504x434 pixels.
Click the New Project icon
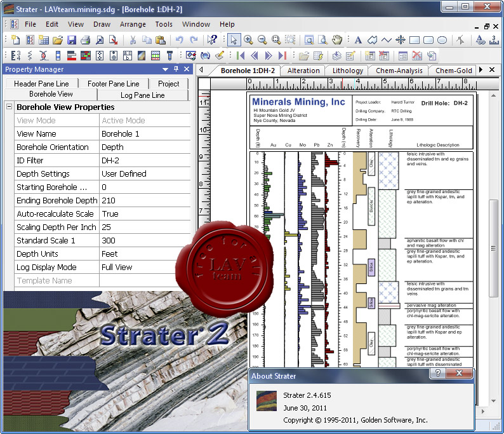(x=15, y=40)
